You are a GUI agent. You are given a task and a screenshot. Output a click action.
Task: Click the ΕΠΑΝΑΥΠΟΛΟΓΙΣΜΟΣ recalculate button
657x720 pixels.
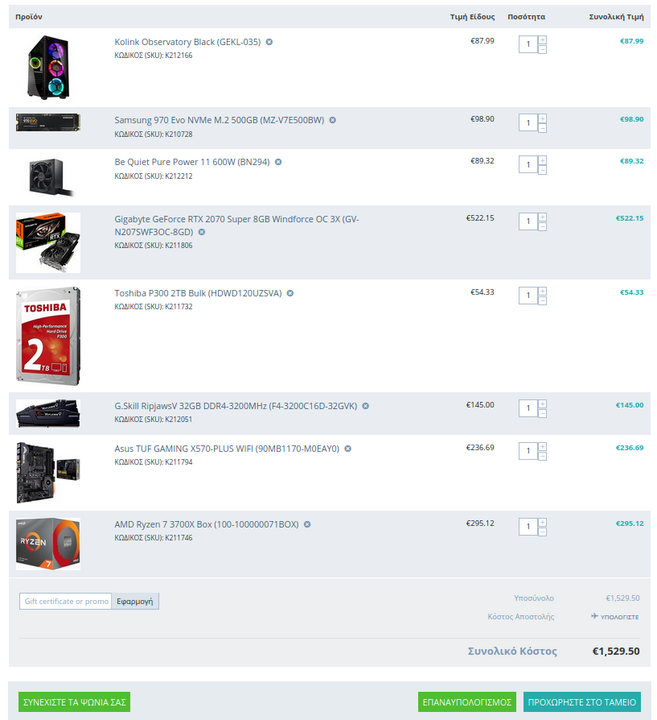click(x=467, y=702)
